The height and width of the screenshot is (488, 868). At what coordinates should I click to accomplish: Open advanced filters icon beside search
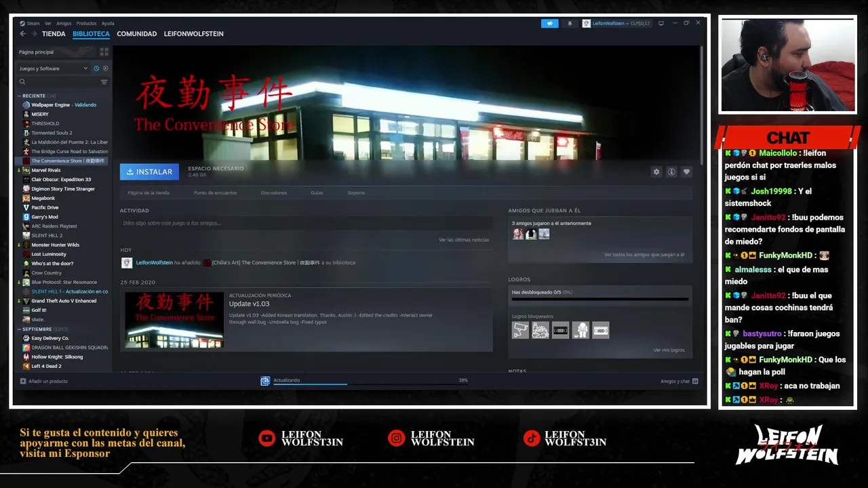pos(104,82)
